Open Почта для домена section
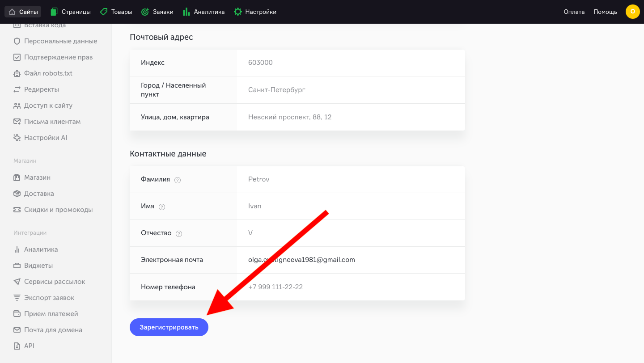The height and width of the screenshot is (363, 644). point(53,330)
